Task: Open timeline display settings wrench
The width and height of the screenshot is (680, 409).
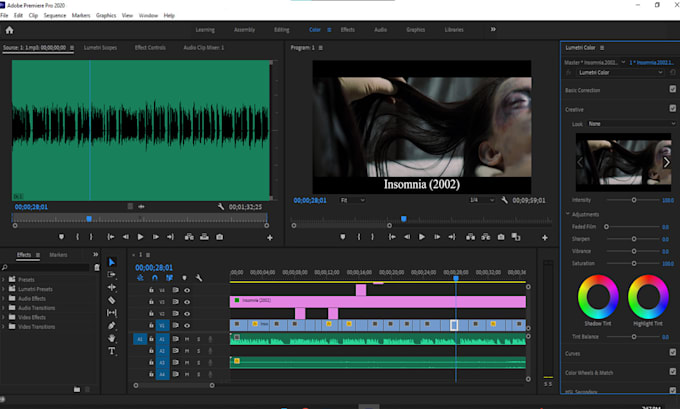Action: click(199, 278)
